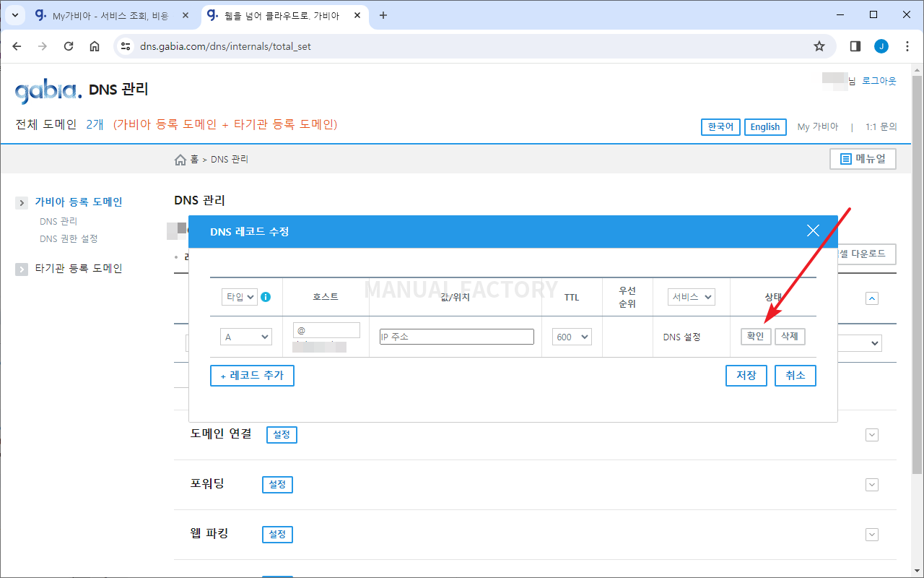Image resolution: width=924 pixels, height=578 pixels.
Task: Open 가비아 등록 도메인 sidebar menu
Action: pyautogui.click(x=79, y=202)
